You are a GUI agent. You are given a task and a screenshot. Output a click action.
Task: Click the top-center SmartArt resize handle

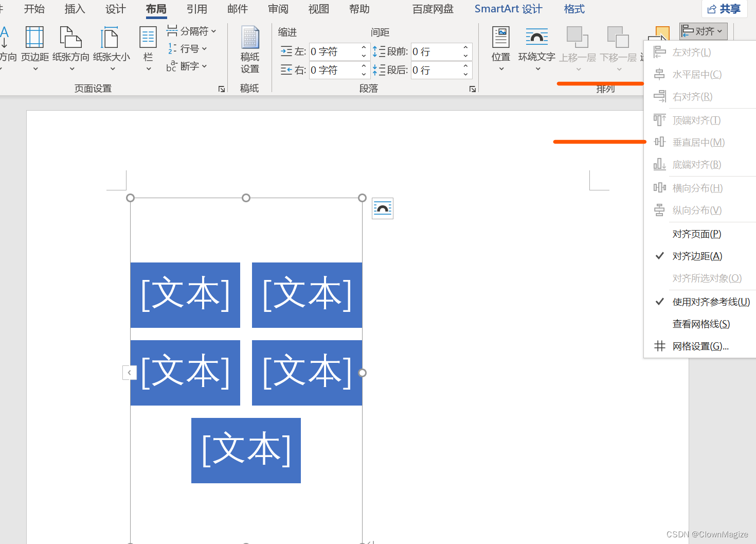(x=246, y=198)
